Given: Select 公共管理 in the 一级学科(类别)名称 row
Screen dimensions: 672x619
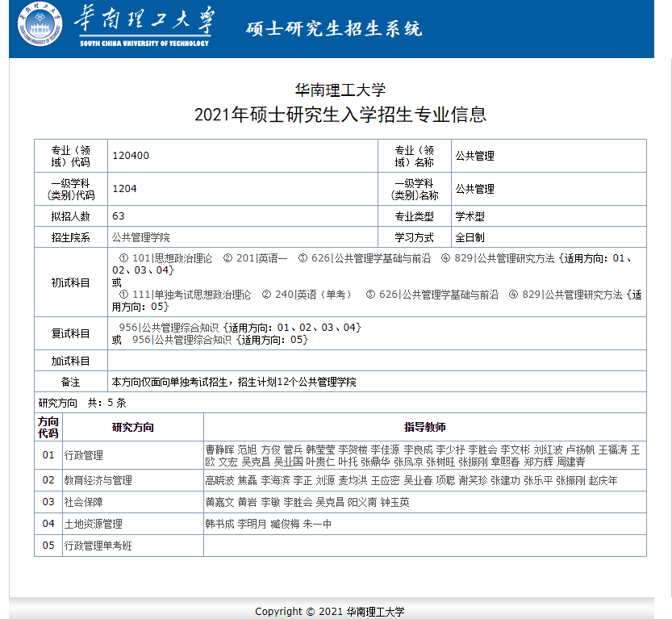Looking at the screenshot, I should (475, 189).
